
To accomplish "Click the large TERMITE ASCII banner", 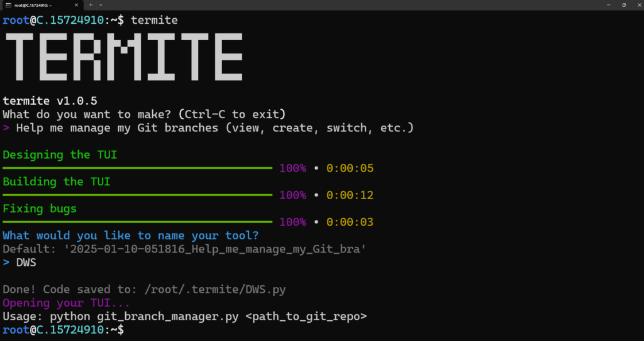I will (x=123, y=56).
